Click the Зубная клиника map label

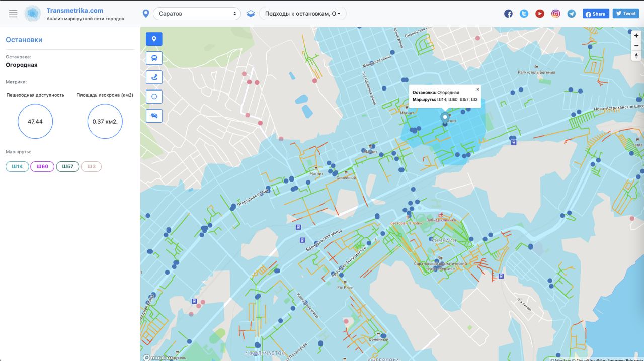pyautogui.click(x=441, y=220)
